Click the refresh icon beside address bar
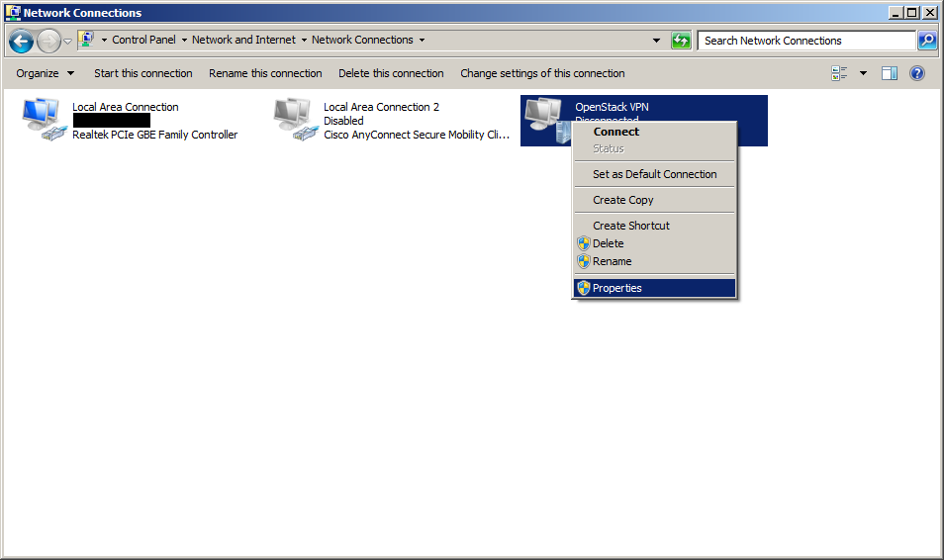The image size is (944, 560). 681,41
